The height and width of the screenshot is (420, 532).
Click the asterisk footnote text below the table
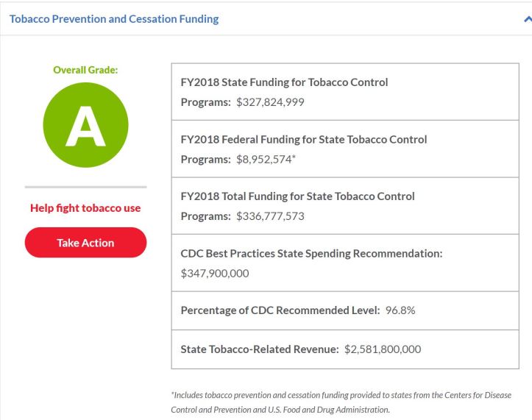[x=351, y=402]
